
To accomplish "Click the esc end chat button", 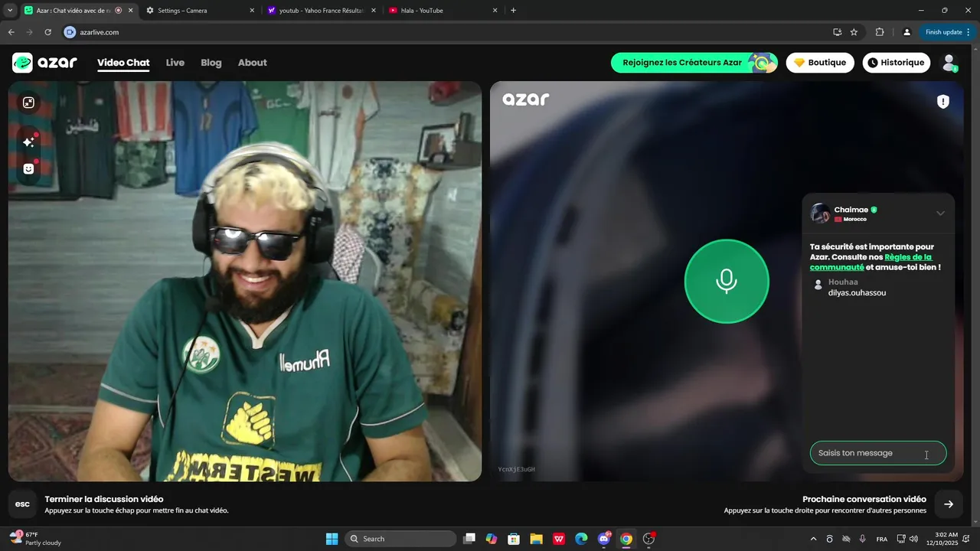I will coord(22,504).
